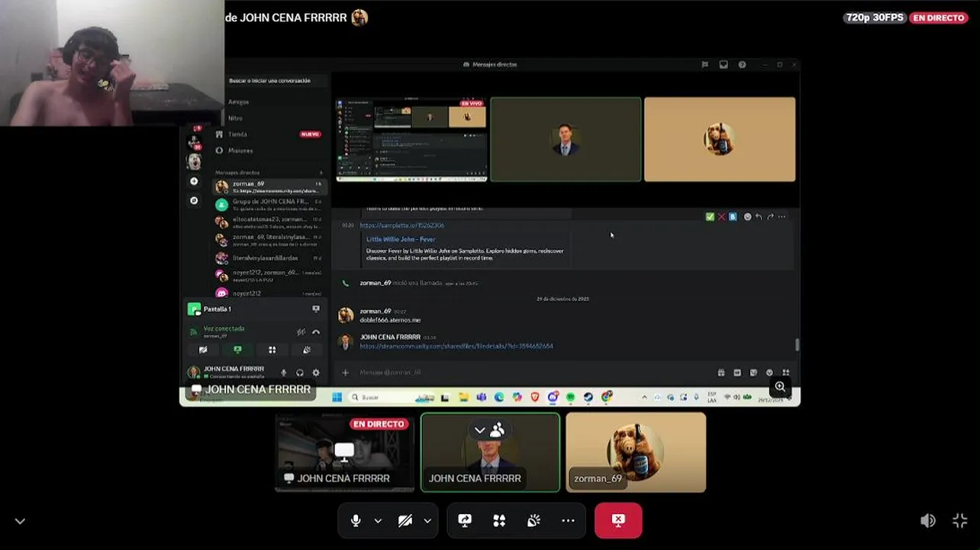The image size is (980, 550).
Task: Open the soundboard button
Action: pyautogui.click(x=534, y=520)
